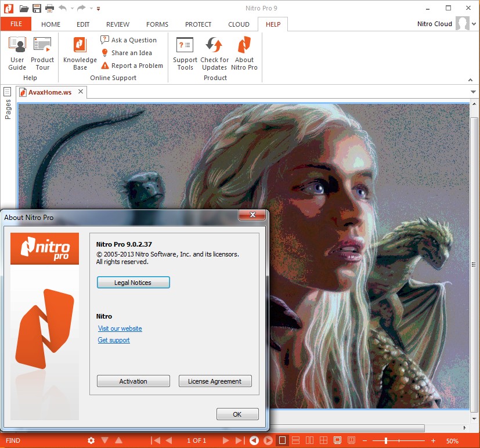The image size is (480, 448).
Task: Open the document tabs list dropdown
Action: tap(473, 92)
